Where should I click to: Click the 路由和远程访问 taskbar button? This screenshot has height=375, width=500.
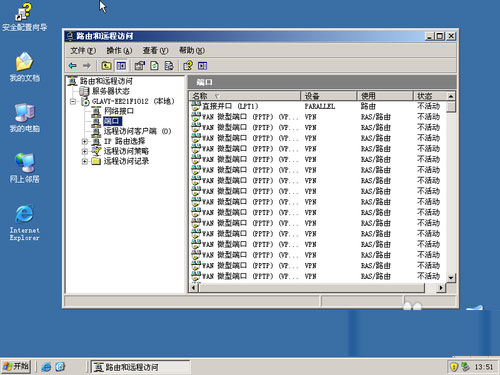[141, 367]
